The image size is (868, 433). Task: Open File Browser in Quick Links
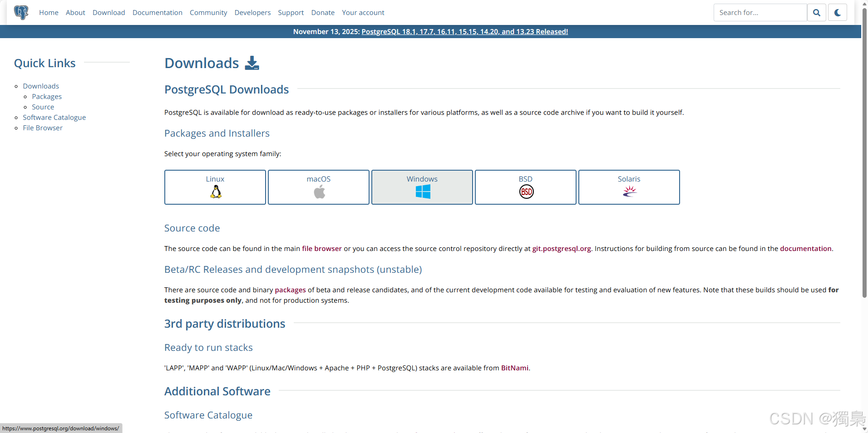[43, 128]
